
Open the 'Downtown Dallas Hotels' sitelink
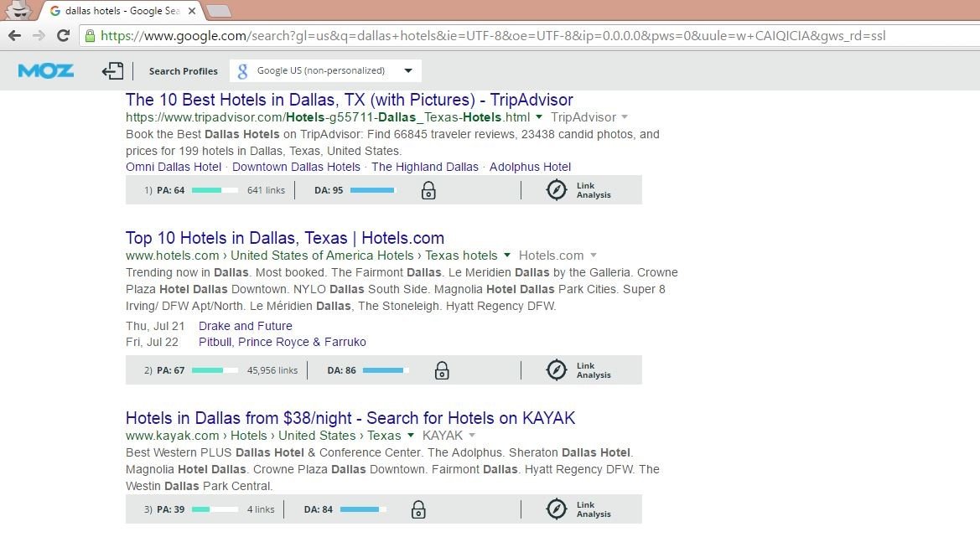[x=296, y=167]
